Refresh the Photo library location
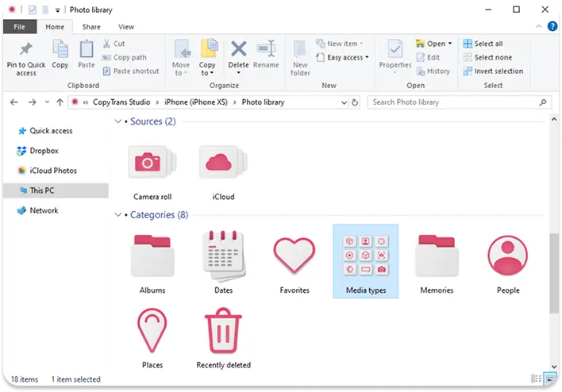This screenshot has width=562, height=392. [355, 102]
